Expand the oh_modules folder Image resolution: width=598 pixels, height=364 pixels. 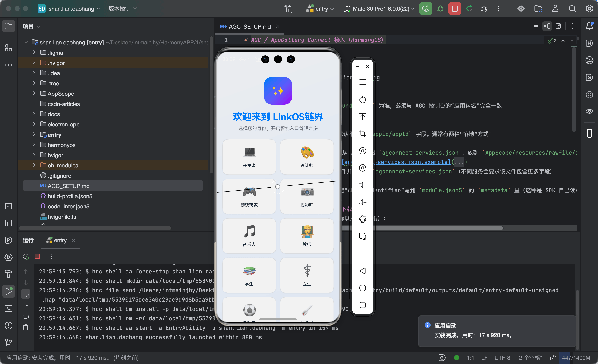point(34,165)
